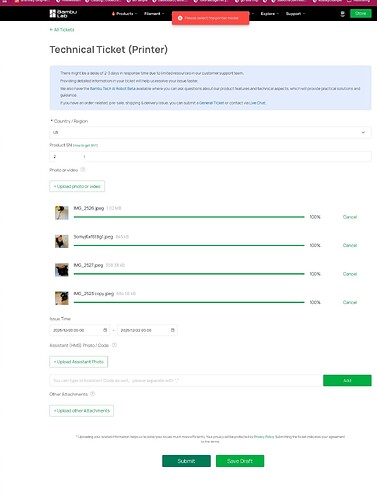
Task: Click Upload photo or video button
Action: point(77,186)
